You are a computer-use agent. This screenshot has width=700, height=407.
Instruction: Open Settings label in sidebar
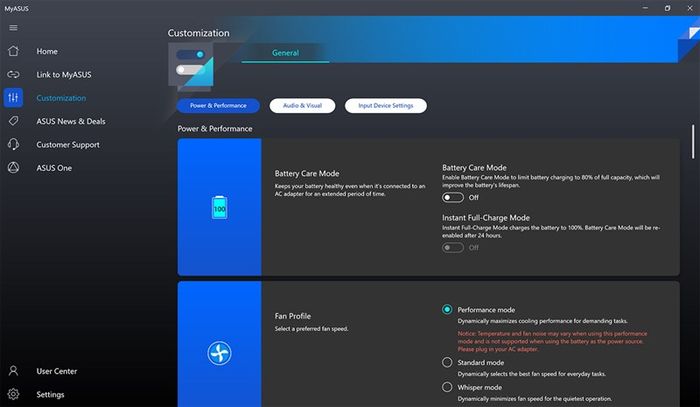point(50,395)
